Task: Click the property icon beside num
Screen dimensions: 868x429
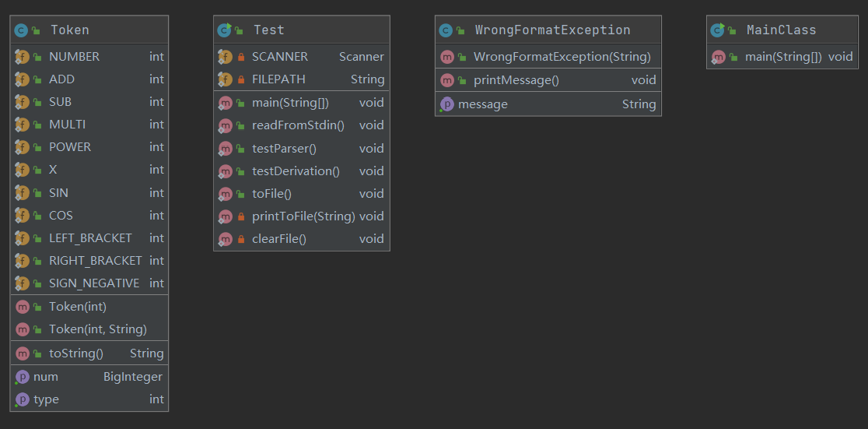Action: tap(22, 377)
